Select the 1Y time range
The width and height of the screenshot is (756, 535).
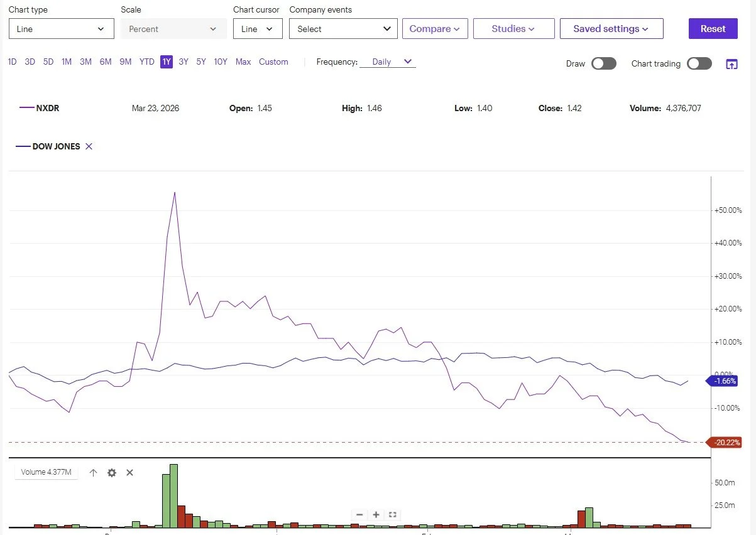166,62
